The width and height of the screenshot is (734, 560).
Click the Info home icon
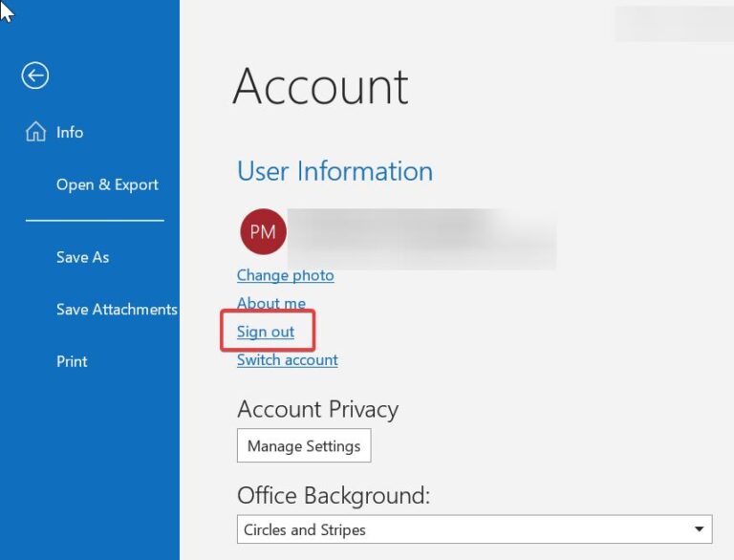pyautogui.click(x=35, y=132)
